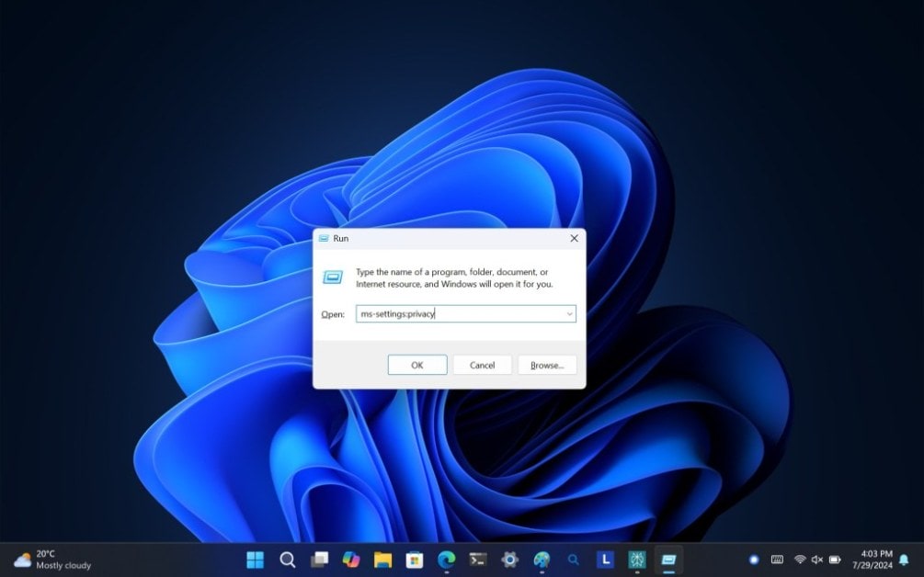This screenshot has width=924, height=577.
Task: Launch Copilot from the taskbar
Action: click(x=349, y=560)
